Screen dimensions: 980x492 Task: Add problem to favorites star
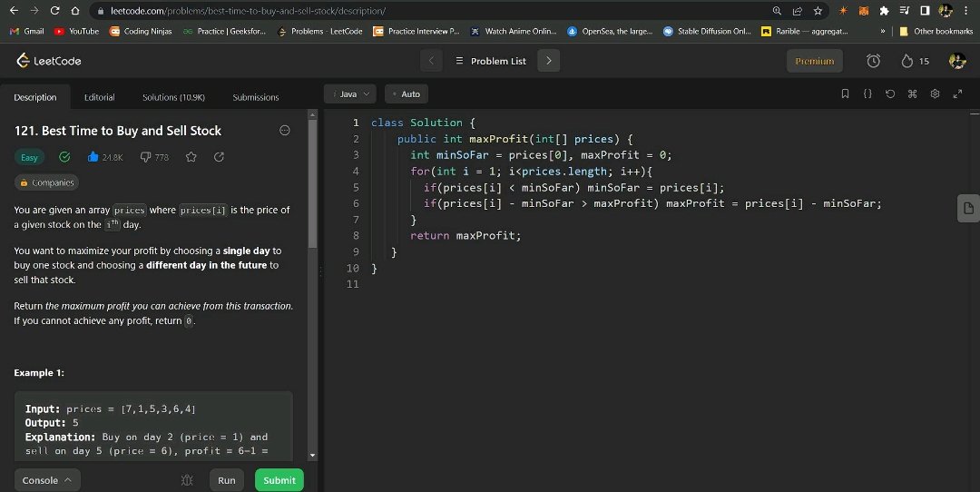191,157
